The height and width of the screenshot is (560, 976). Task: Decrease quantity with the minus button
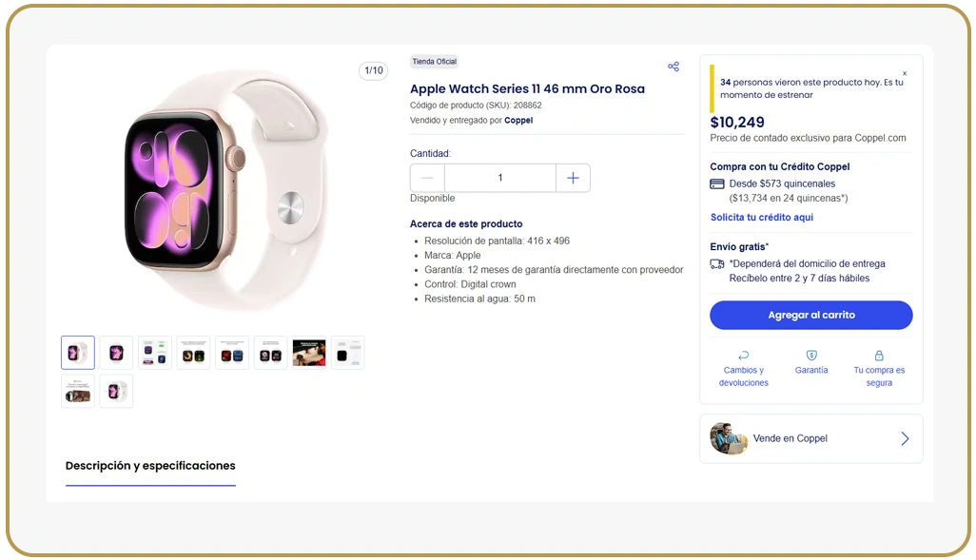click(x=426, y=178)
